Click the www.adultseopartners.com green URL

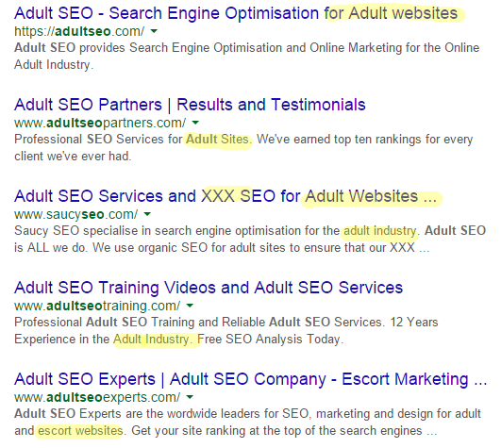[x=100, y=123]
